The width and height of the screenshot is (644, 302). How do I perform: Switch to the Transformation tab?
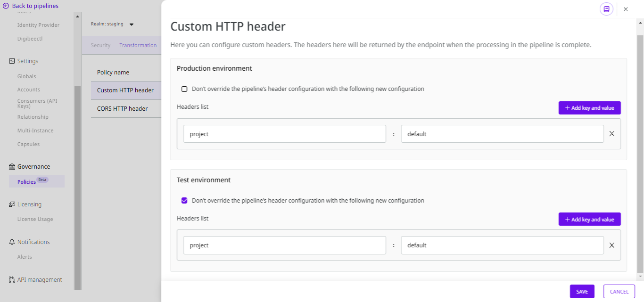pyautogui.click(x=138, y=46)
